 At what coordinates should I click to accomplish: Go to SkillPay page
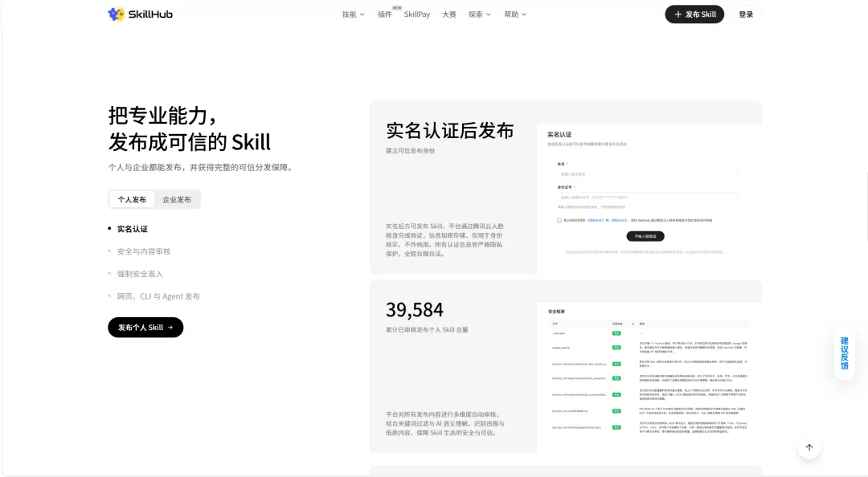click(417, 14)
